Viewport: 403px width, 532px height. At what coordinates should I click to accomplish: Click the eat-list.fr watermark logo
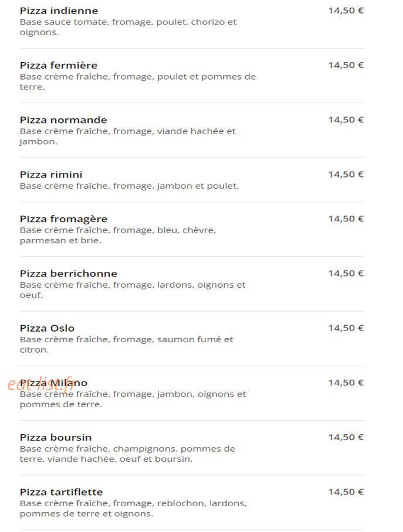click(x=42, y=383)
